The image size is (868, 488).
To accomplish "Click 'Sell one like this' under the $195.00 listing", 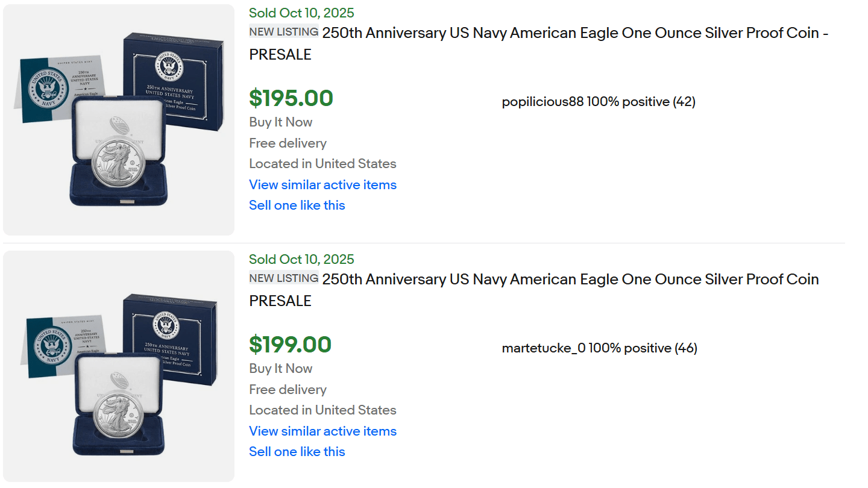I will tap(297, 205).
